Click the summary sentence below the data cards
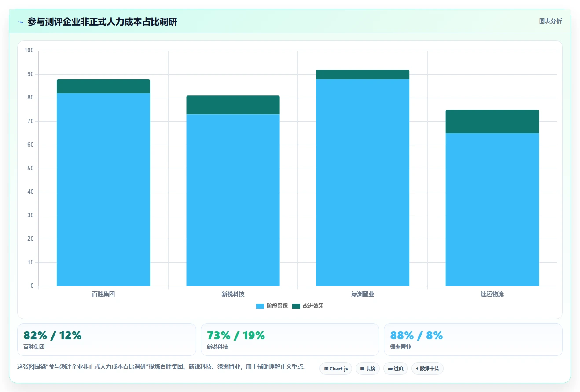The width and height of the screenshot is (580, 392). click(x=162, y=367)
